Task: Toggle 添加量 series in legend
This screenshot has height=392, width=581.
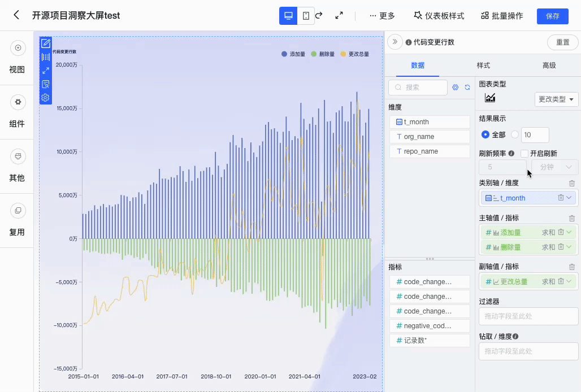Action: (293, 54)
